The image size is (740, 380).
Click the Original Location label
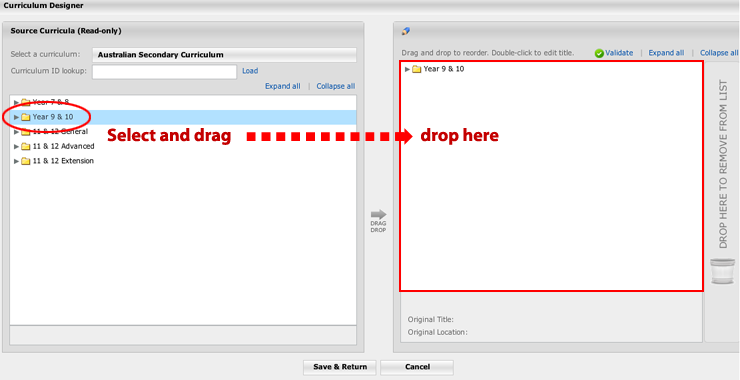tap(437, 332)
